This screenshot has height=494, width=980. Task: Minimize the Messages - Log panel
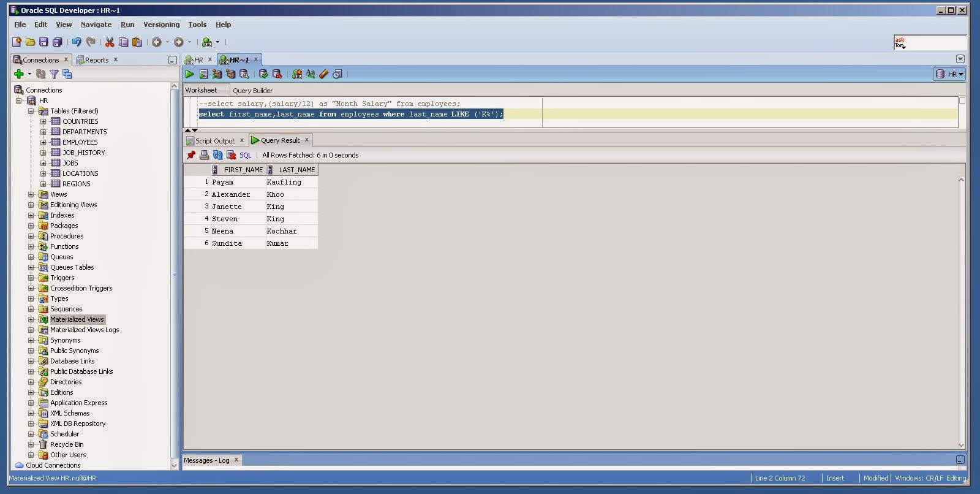coord(960,460)
